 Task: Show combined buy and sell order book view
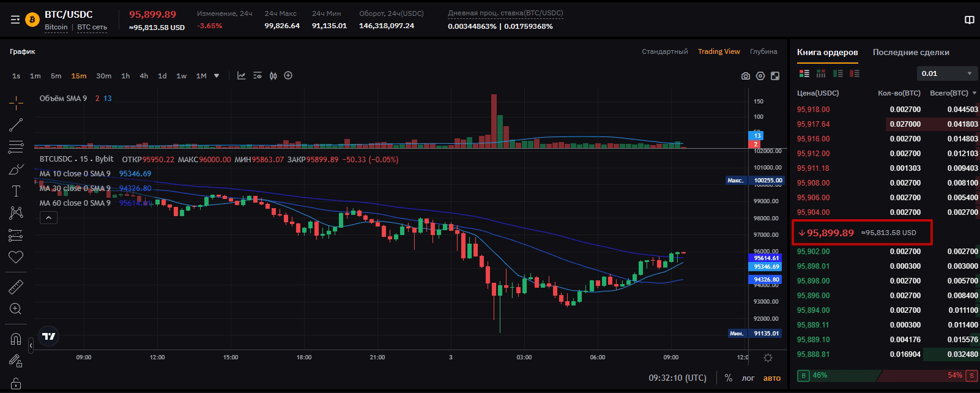(804, 73)
